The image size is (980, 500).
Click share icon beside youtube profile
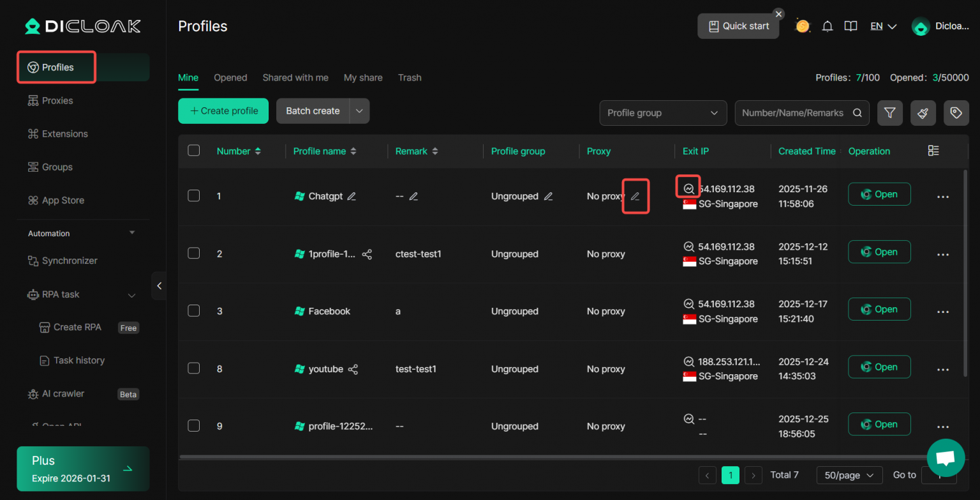(x=353, y=369)
